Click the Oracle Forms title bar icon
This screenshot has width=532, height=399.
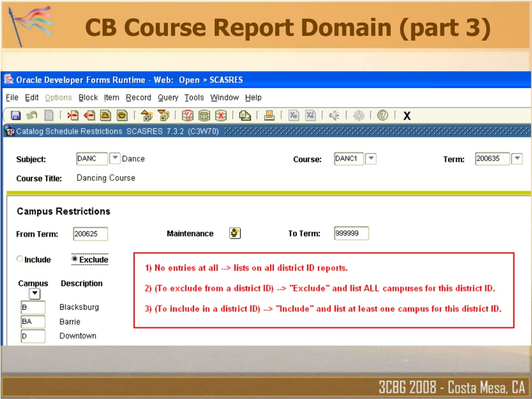pos(9,80)
